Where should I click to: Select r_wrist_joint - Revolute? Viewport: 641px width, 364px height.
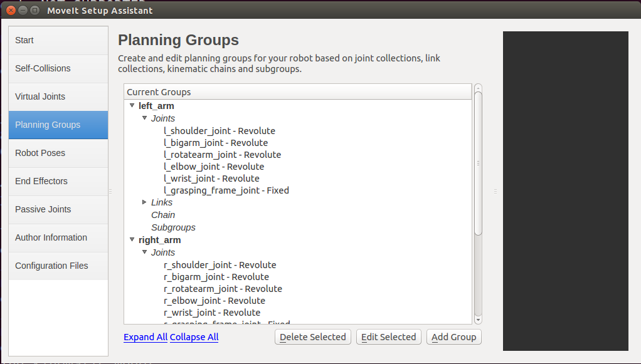point(212,313)
